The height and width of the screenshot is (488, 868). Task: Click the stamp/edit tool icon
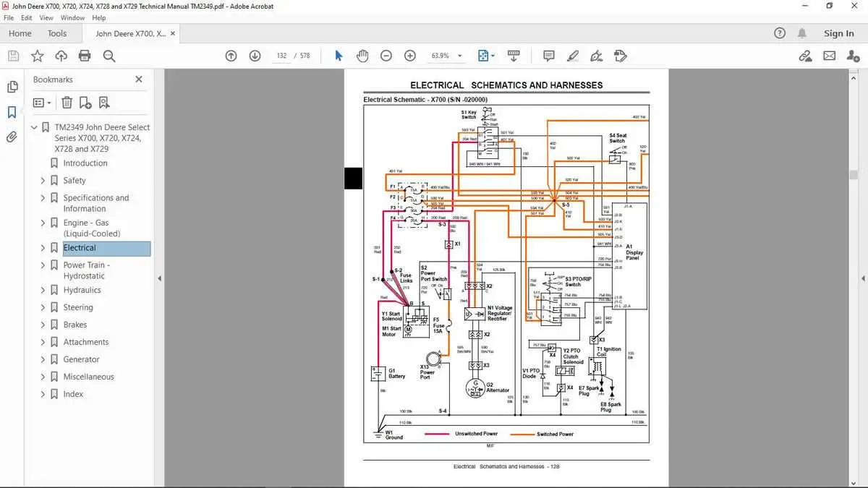coord(620,56)
